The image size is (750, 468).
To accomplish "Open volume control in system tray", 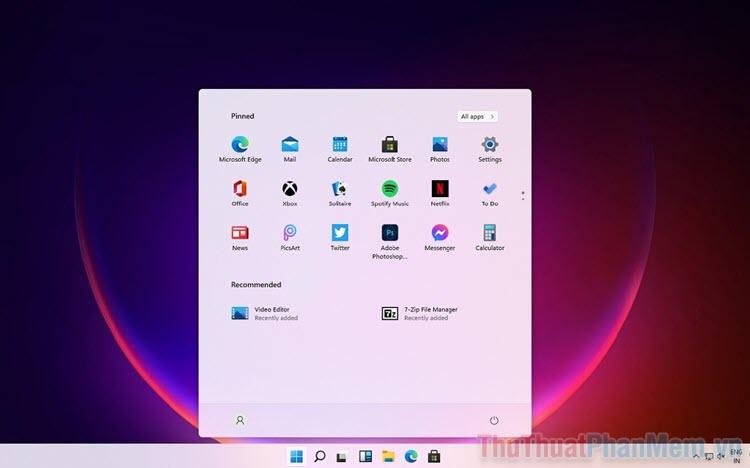I will [x=720, y=457].
